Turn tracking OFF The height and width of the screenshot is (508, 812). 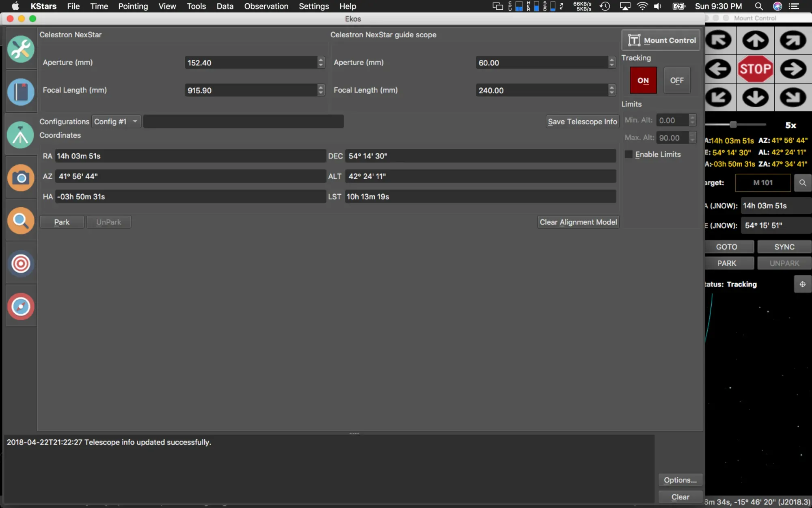pyautogui.click(x=677, y=80)
